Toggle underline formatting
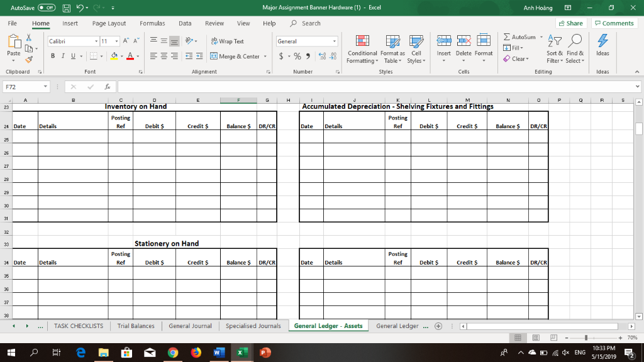 coord(73,56)
